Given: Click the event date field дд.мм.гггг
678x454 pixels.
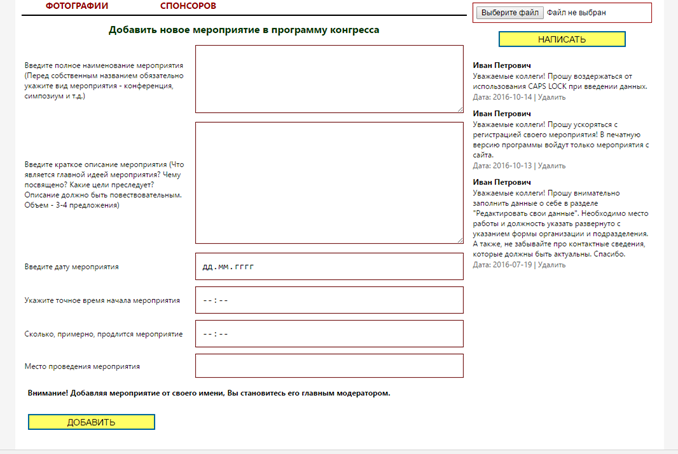Looking at the screenshot, I should click(x=329, y=266).
